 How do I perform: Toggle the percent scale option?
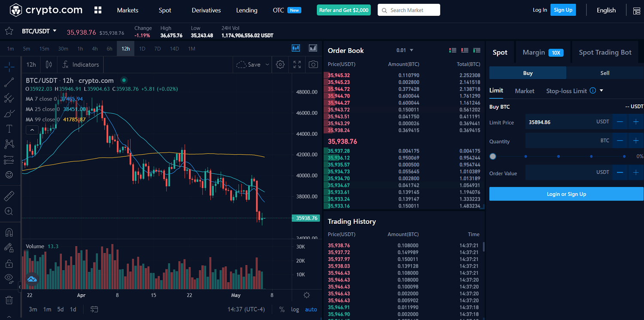282,309
